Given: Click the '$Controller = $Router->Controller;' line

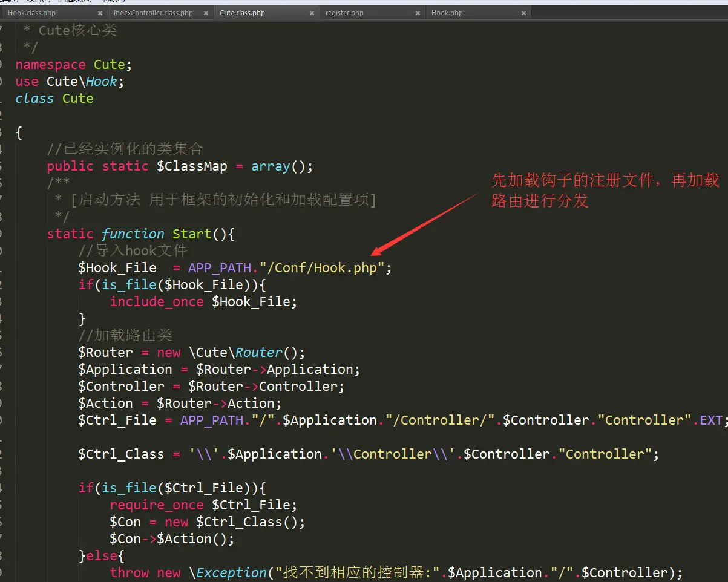Looking at the screenshot, I should click(x=211, y=387).
